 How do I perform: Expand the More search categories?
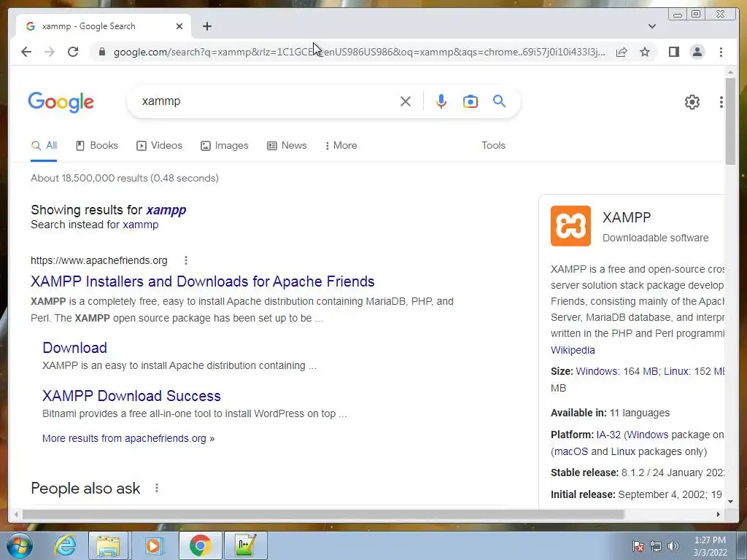341,146
